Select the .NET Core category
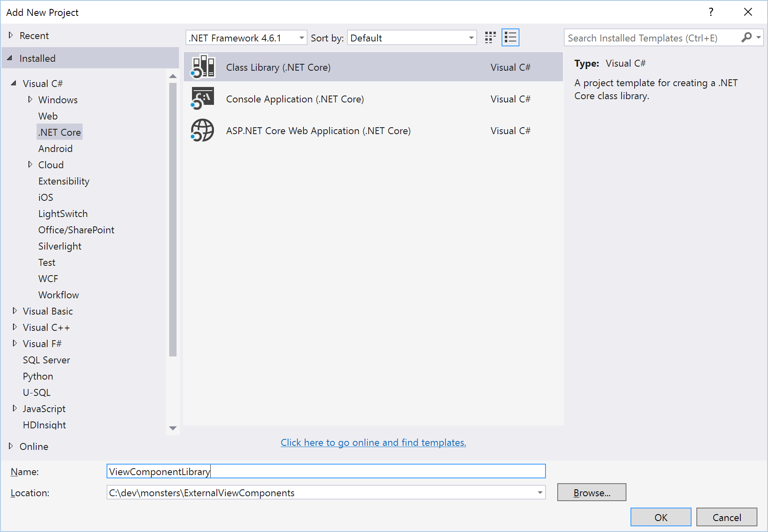768x532 pixels. click(x=60, y=132)
